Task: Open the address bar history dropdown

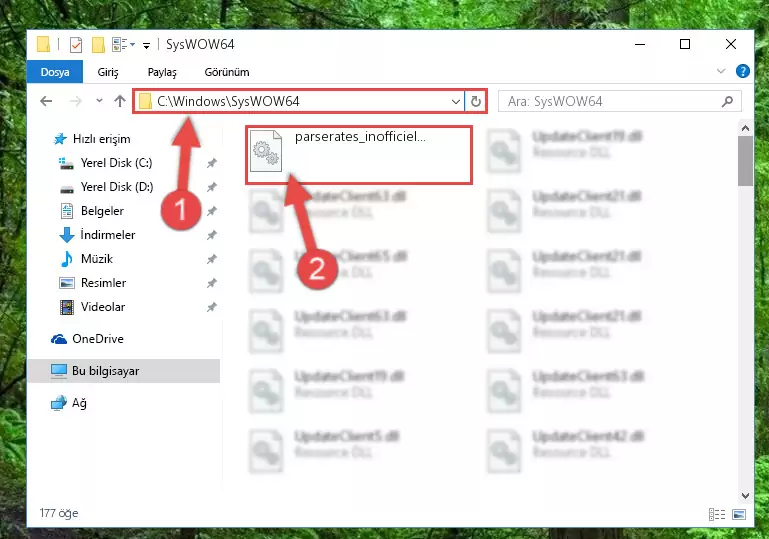Action: (x=456, y=102)
